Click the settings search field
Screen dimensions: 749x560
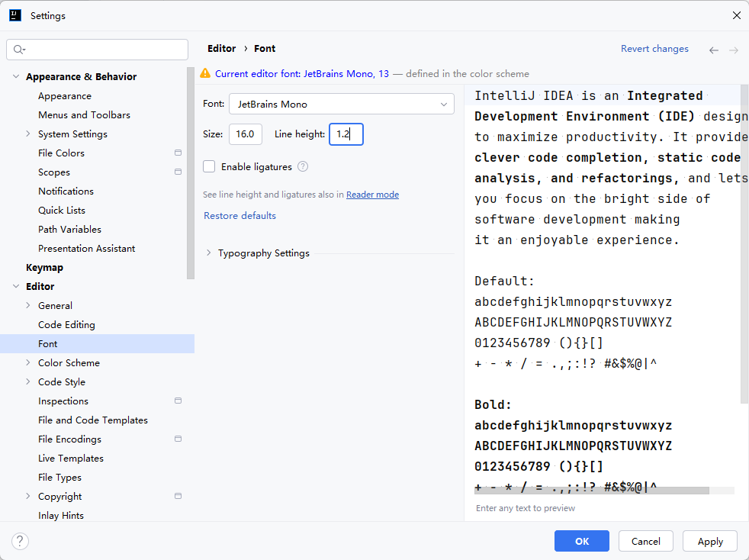point(97,50)
